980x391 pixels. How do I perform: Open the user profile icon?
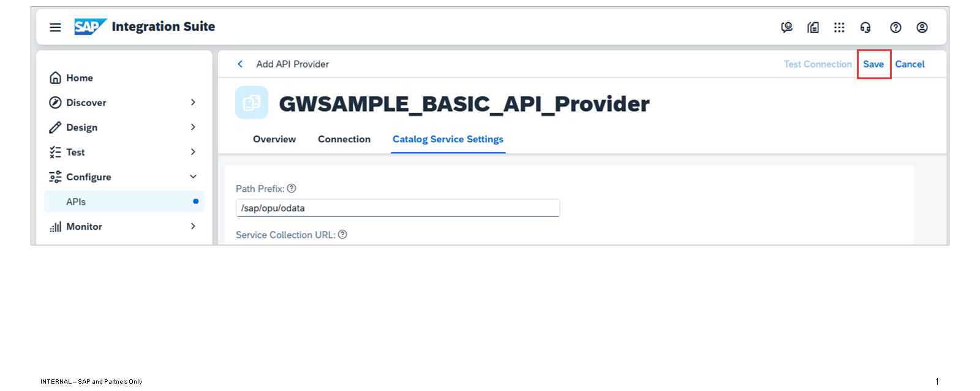[x=922, y=28]
